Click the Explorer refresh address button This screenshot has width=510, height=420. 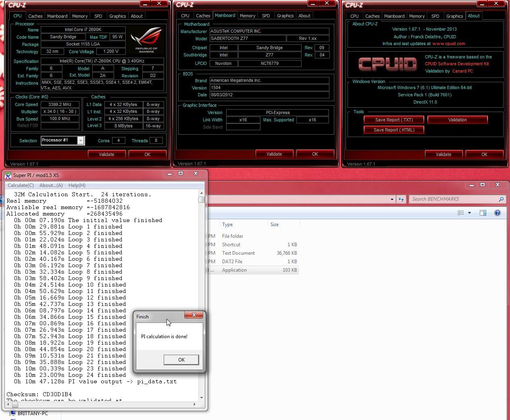coord(401,199)
